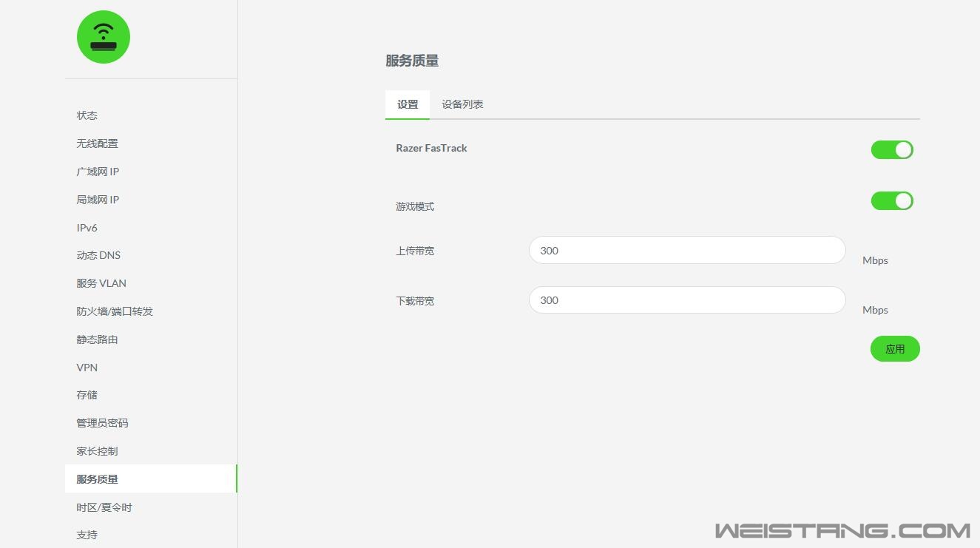This screenshot has width=980, height=548.
Task: Open the 状态 page in sidebar
Action: coord(87,115)
